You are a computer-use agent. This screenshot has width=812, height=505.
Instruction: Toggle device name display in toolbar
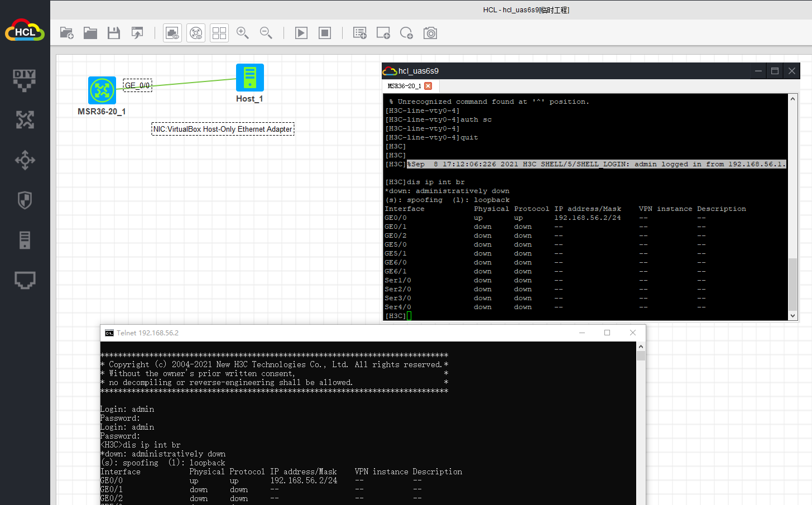point(196,33)
